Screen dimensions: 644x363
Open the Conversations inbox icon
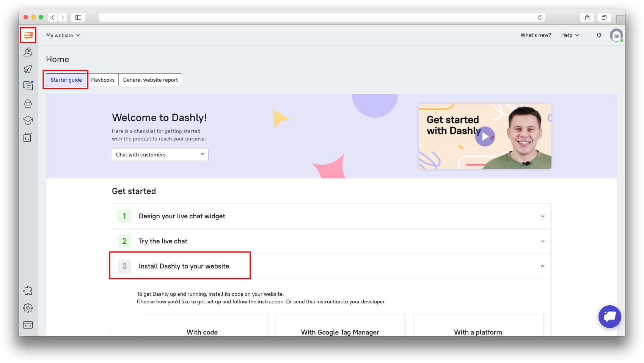(28, 86)
